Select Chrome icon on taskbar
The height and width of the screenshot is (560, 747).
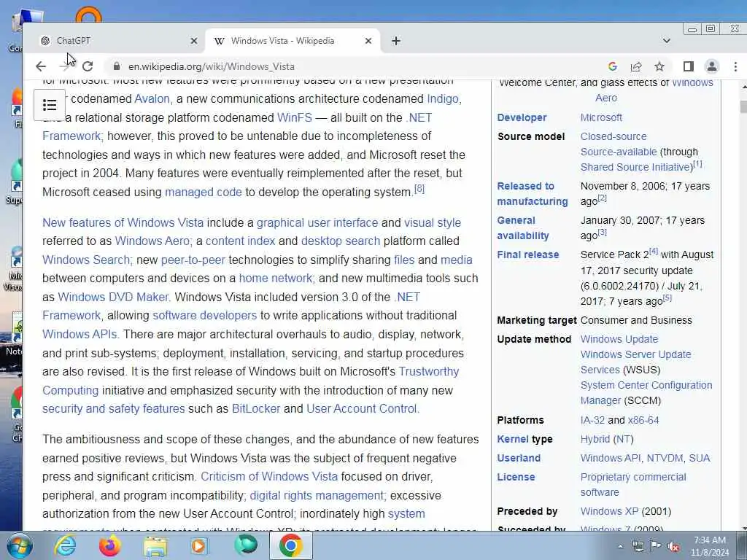coord(291,545)
